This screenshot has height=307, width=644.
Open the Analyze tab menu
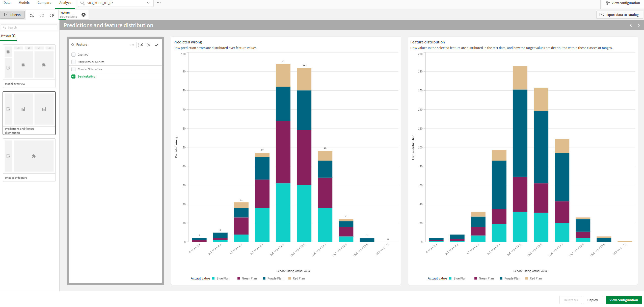[x=65, y=3]
